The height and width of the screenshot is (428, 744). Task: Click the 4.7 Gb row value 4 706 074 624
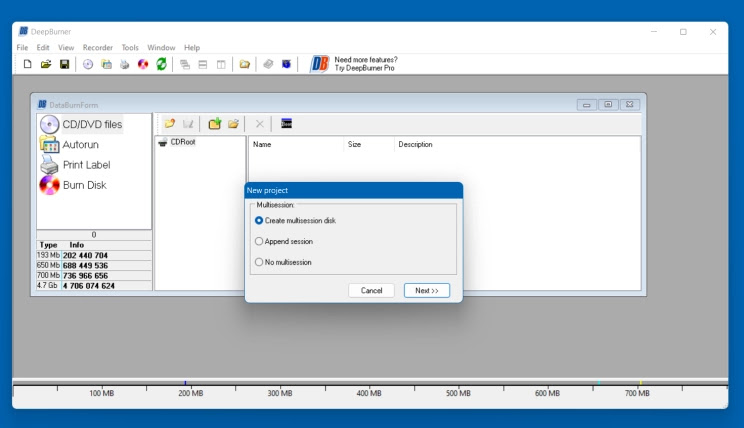[89, 286]
